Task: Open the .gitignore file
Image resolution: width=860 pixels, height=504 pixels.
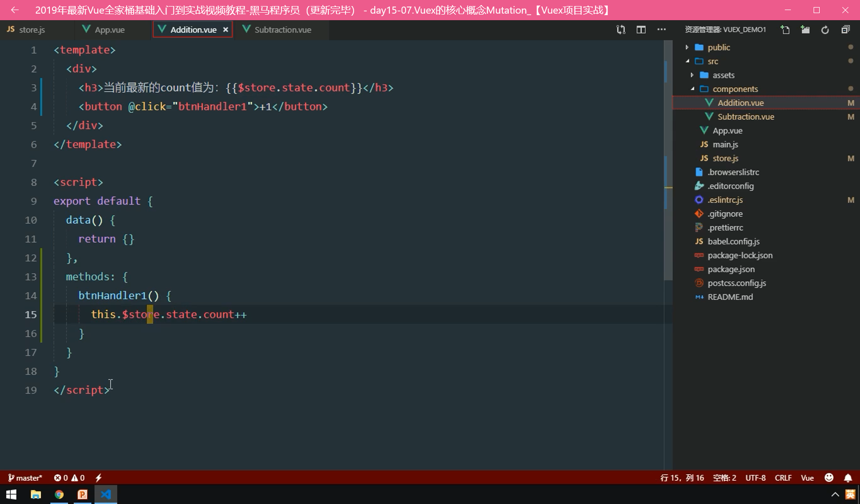Action: [766, 214]
